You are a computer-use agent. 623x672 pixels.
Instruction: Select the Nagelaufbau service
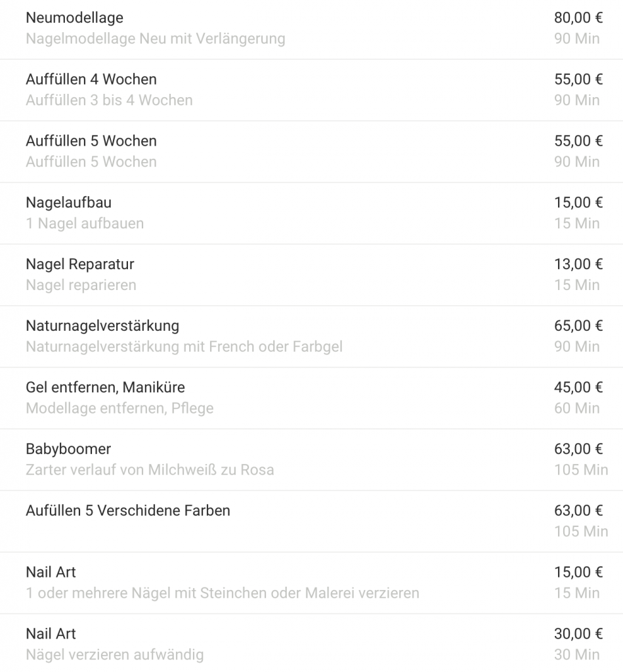(68, 203)
